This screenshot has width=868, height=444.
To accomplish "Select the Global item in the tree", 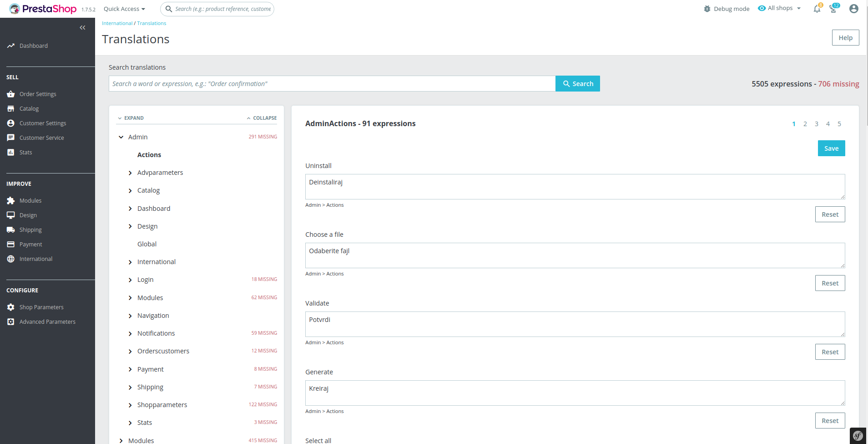I will 147,244.
